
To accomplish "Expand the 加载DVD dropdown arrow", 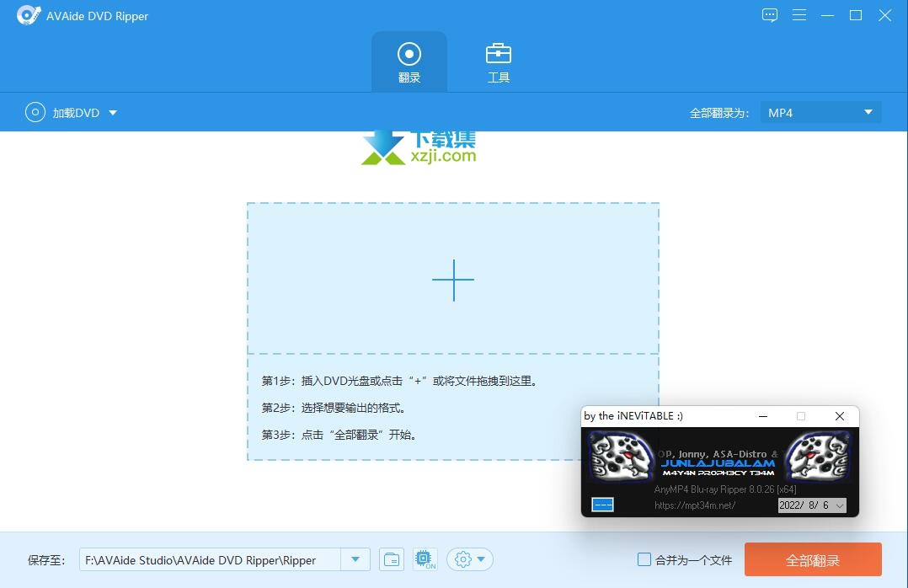I will pos(113,113).
